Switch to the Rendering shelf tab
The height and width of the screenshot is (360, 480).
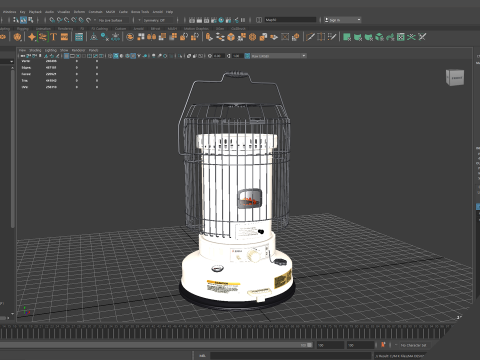coord(65,29)
